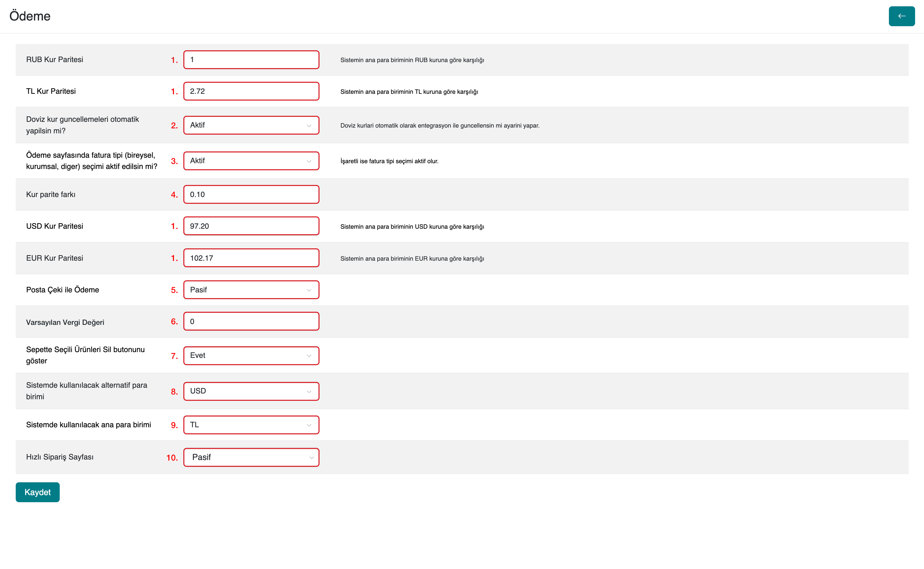The height and width of the screenshot is (569, 924).
Task: Expand the fatura tipi seçimi dropdown
Action: (x=251, y=161)
